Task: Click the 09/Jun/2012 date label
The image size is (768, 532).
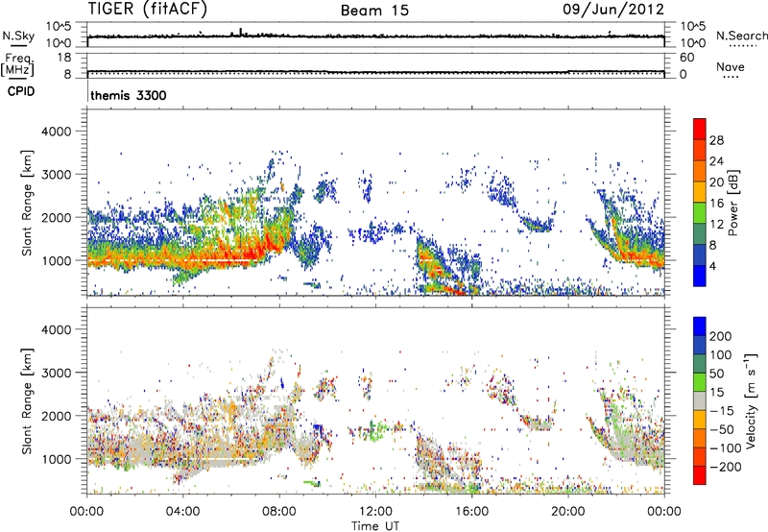Action: (x=613, y=10)
